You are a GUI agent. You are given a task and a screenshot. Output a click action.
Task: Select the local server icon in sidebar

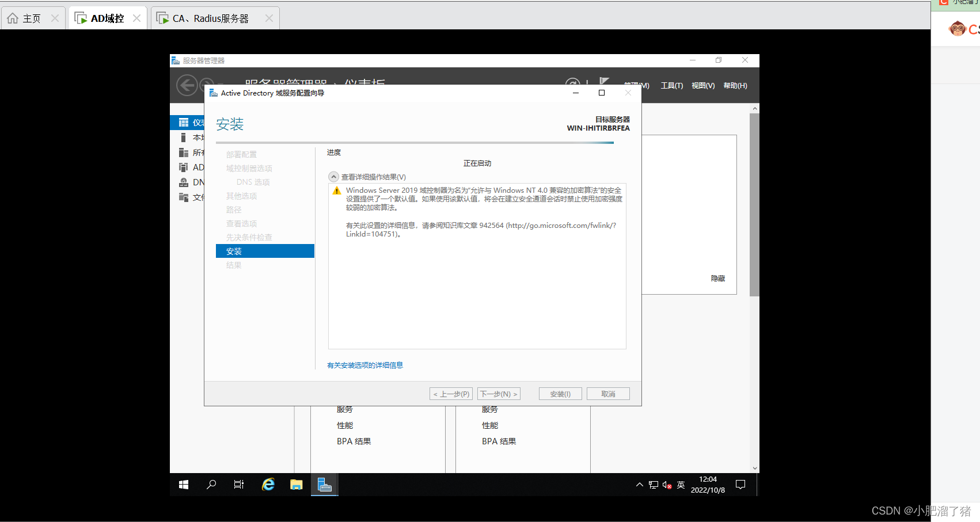(x=184, y=138)
